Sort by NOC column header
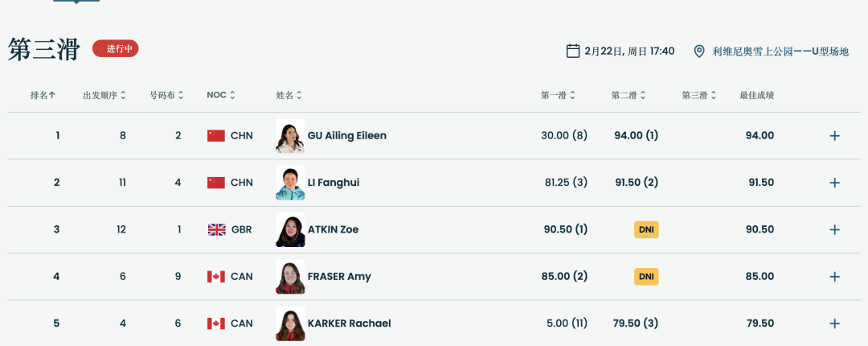Viewport: 868px width, 346px height. pyautogui.click(x=220, y=95)
